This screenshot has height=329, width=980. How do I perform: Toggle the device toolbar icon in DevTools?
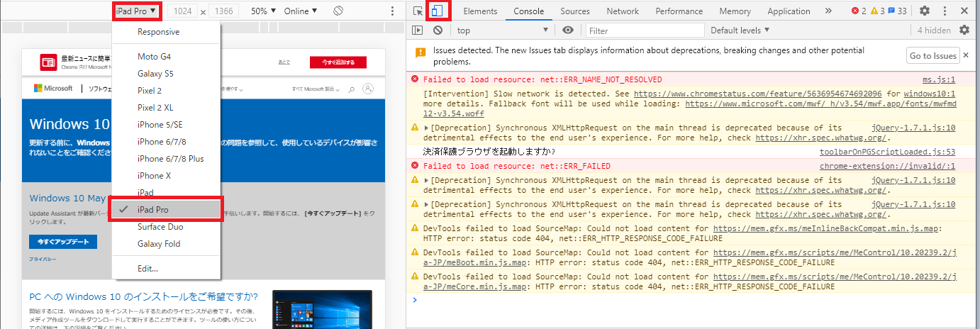(x=438, y=11)
